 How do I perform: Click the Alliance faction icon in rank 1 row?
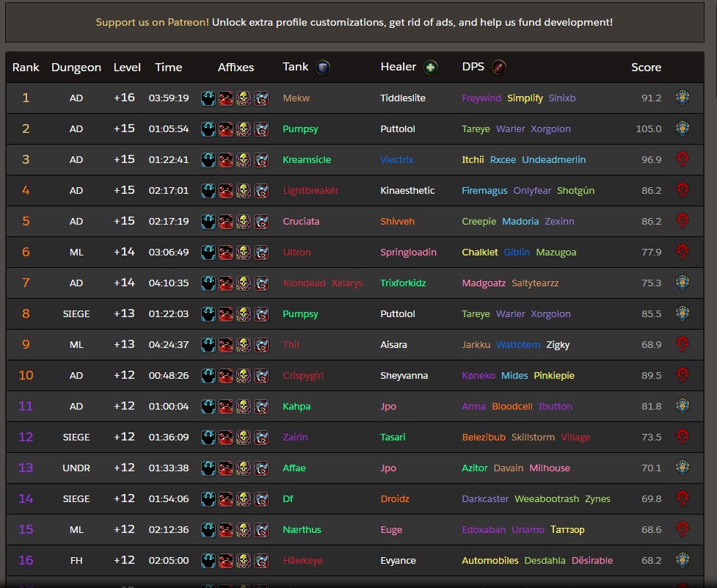point(683,98)
